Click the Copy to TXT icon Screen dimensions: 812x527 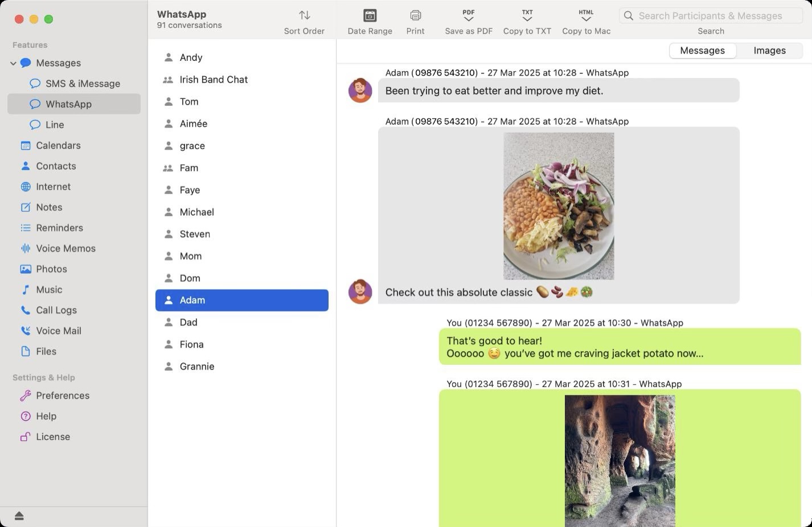click(527, 13)
